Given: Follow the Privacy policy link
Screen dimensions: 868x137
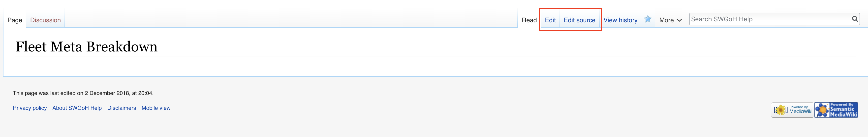Looking at the screenshot, I should [x=30, y=108].
